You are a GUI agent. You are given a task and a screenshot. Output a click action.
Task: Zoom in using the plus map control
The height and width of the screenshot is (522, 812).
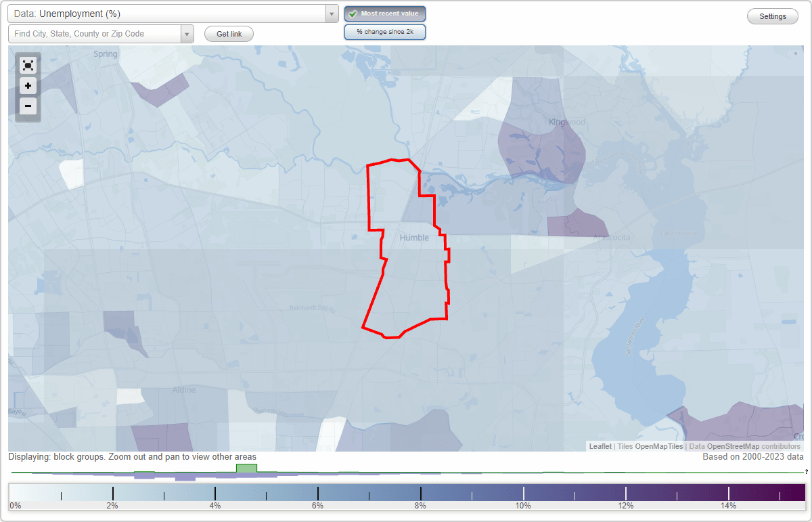tap(28, 86)
